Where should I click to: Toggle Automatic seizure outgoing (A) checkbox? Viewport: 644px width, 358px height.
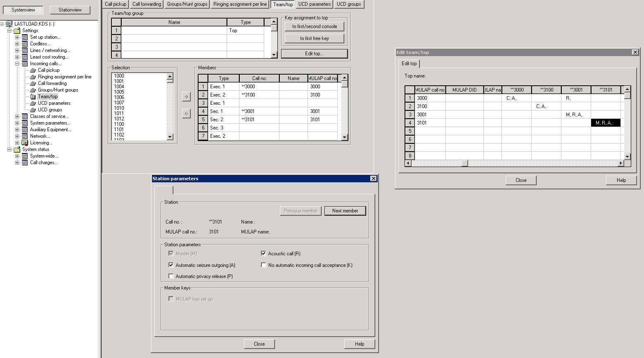171,265
